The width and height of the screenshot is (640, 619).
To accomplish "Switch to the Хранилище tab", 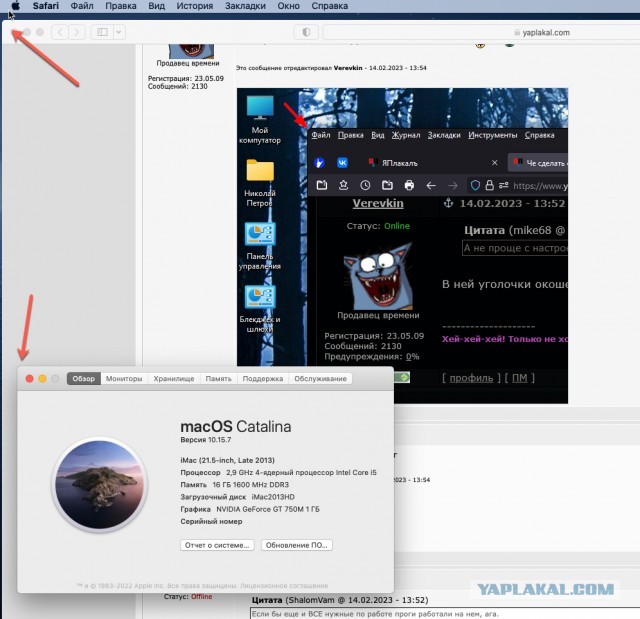I will pos(174,379).
